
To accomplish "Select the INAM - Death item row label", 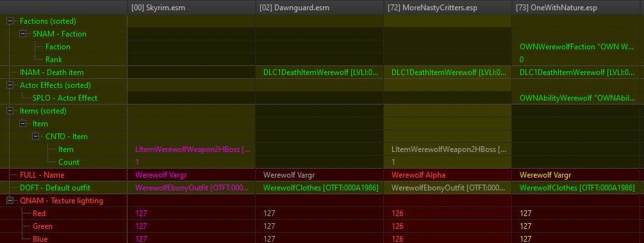I will pos(52,72).
